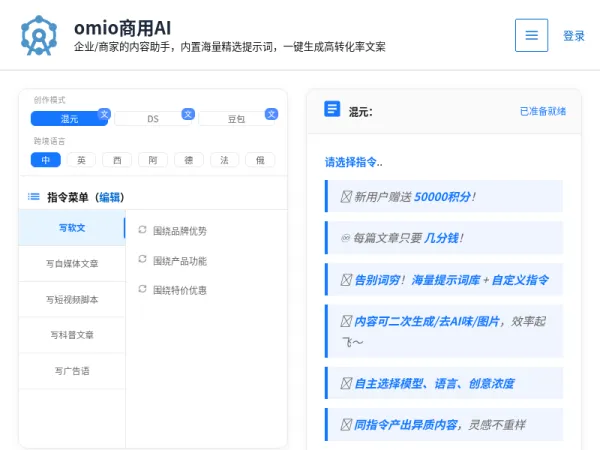The height and width of the screenshot is (450, 600).
Task: Choose 西 Spanish language
Action: pos(117,160)
